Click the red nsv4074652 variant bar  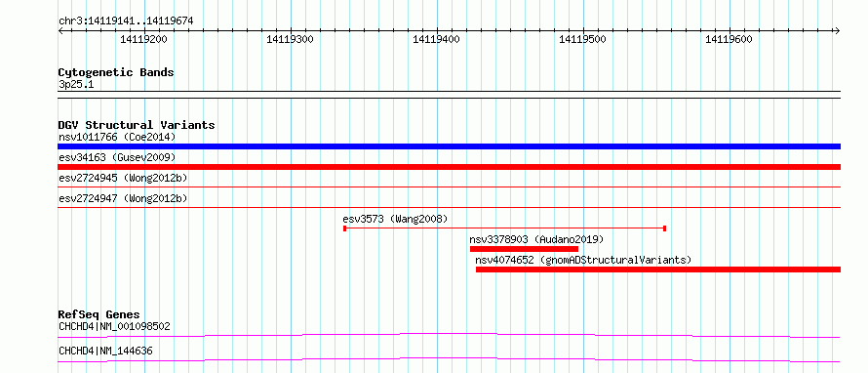pyautogui.click(x=658, y=269)
